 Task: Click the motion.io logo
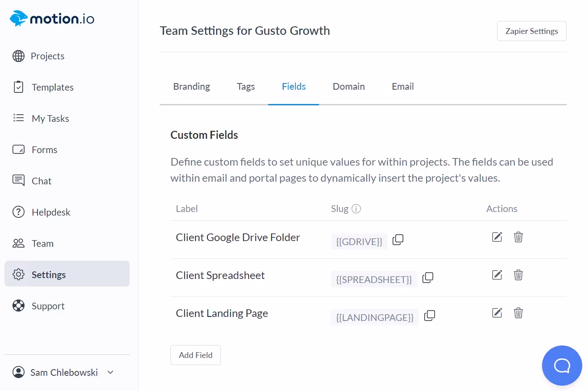52,19
